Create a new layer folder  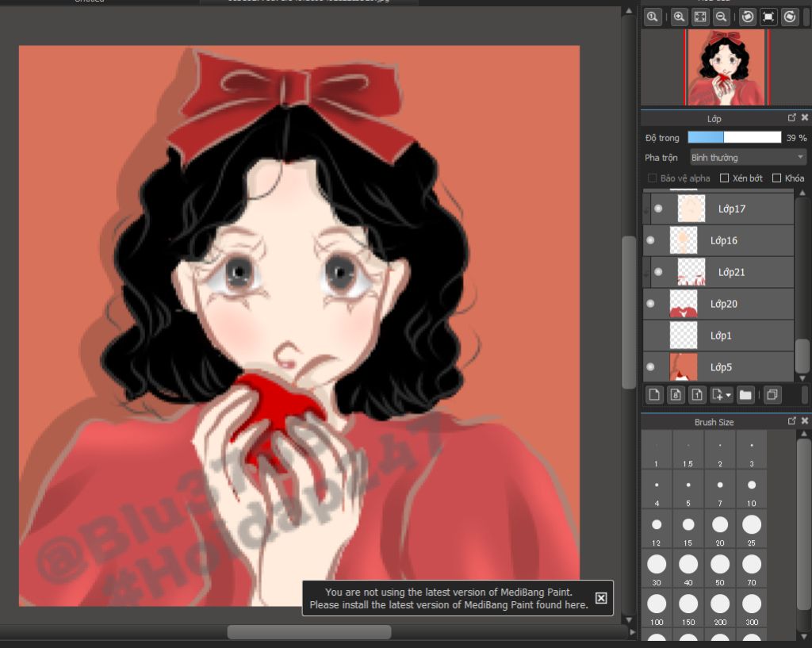745,395
